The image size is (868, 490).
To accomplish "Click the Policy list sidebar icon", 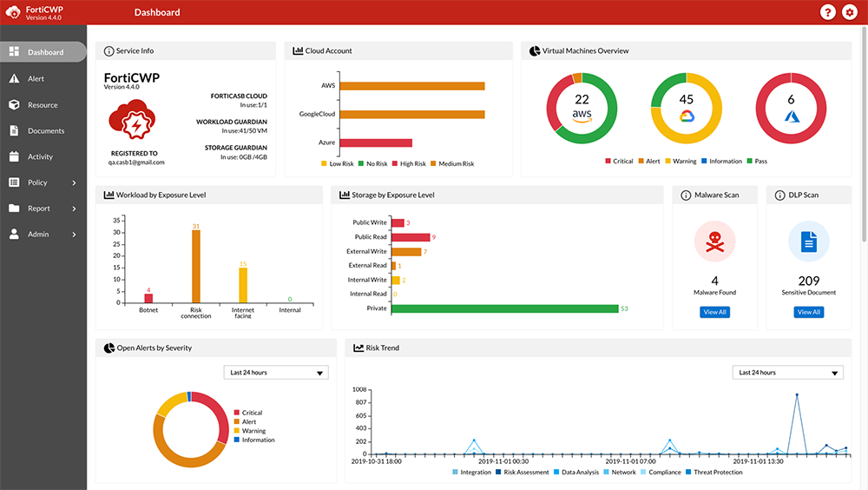I will [14, 182].
